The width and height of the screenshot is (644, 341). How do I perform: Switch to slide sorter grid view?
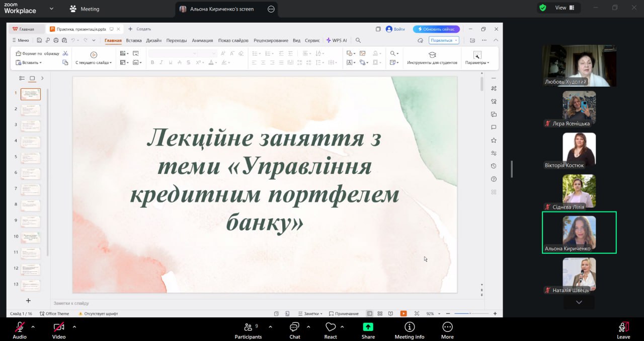point(380,313)
